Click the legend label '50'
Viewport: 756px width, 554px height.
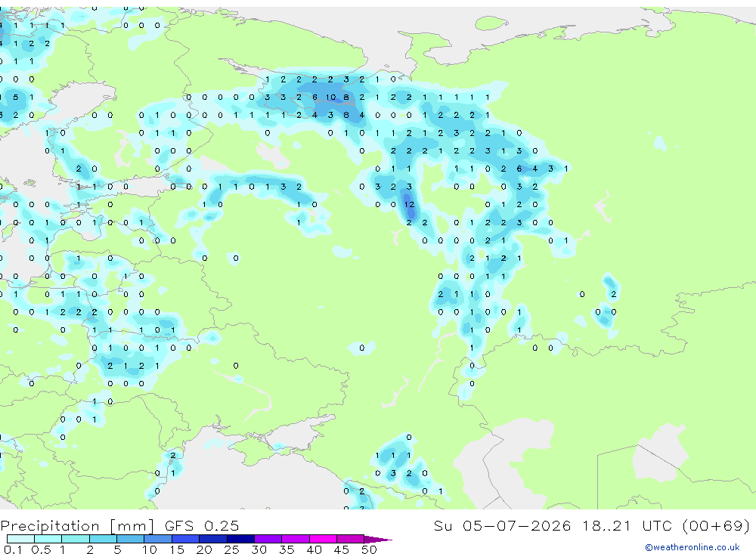369,549
